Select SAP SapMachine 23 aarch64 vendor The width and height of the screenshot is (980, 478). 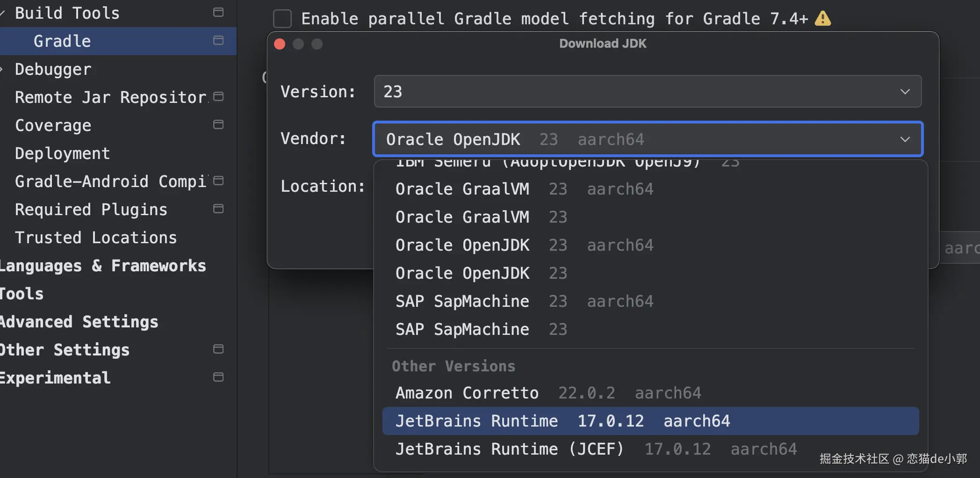pyautogui.click(x=524, y=301)
